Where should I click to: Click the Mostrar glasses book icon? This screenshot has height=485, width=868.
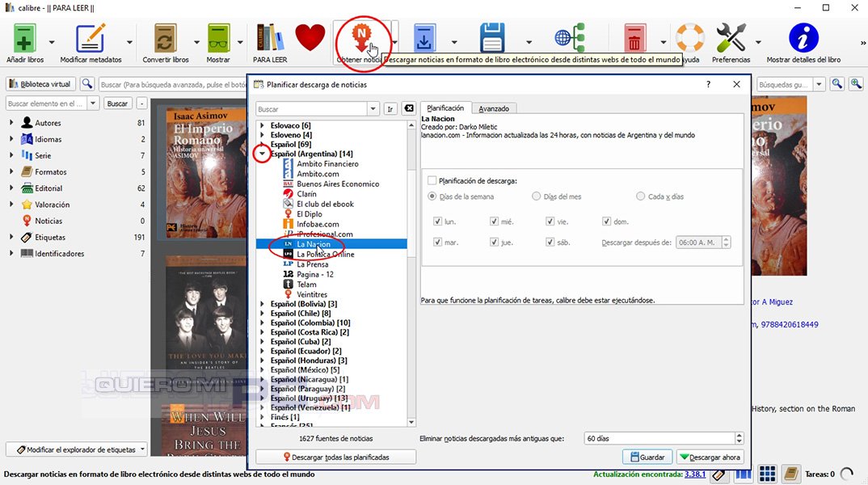coord(218,38)
